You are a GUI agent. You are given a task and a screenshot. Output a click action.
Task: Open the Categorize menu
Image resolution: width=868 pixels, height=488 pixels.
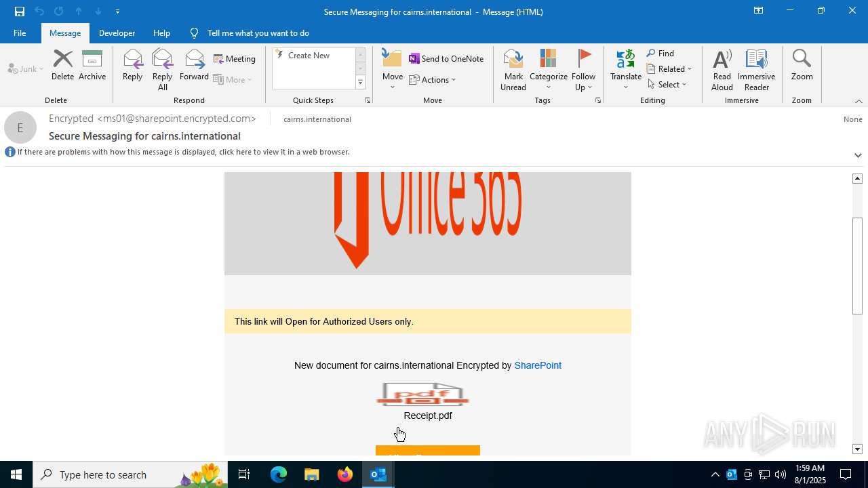pos(549,70)
